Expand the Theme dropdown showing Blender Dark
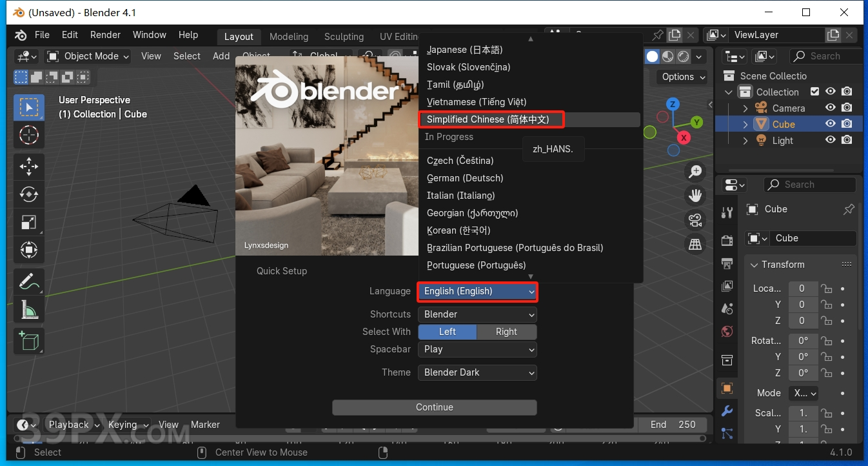868x466 pixels. (477, 372)
